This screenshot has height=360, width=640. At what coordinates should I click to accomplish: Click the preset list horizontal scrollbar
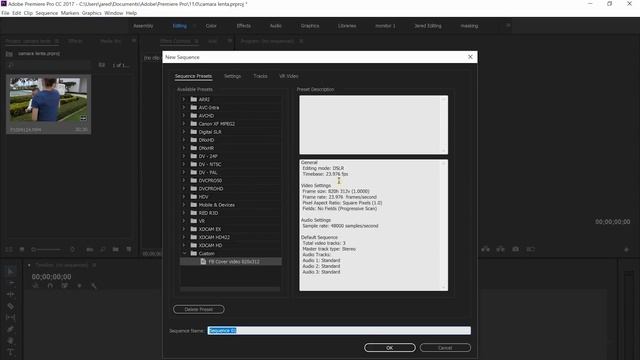click(230, 289)
